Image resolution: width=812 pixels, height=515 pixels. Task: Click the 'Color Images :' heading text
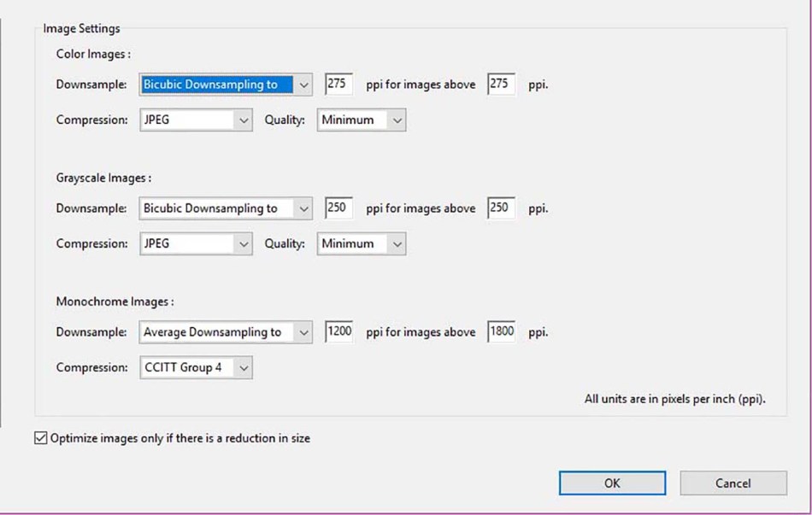tap(93, 54)
